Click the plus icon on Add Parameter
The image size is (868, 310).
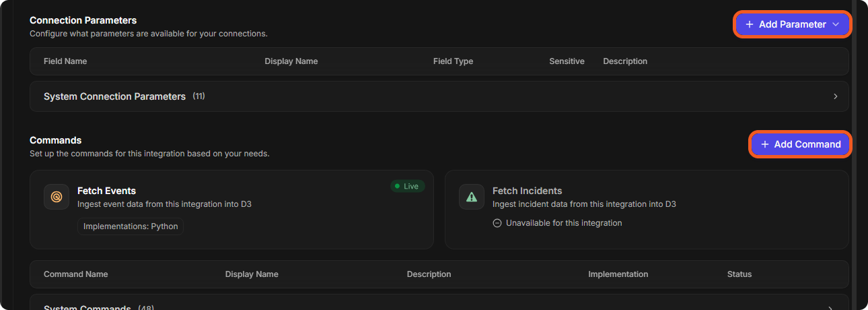[x=750, y=24]
